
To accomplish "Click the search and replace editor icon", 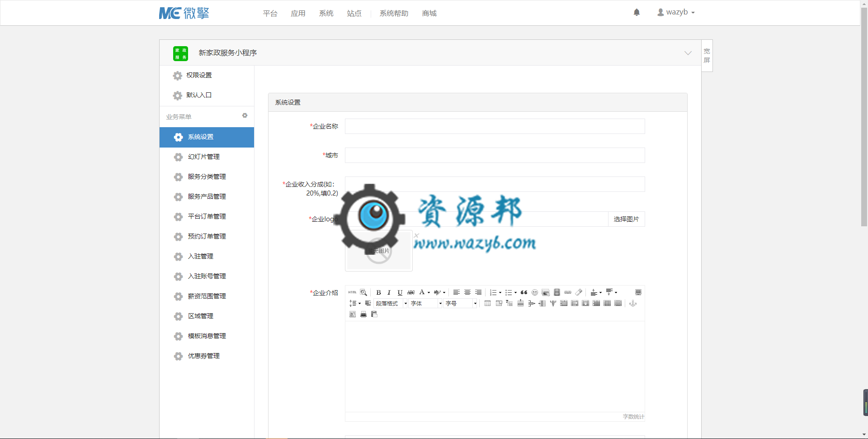I will pos(363,292).
